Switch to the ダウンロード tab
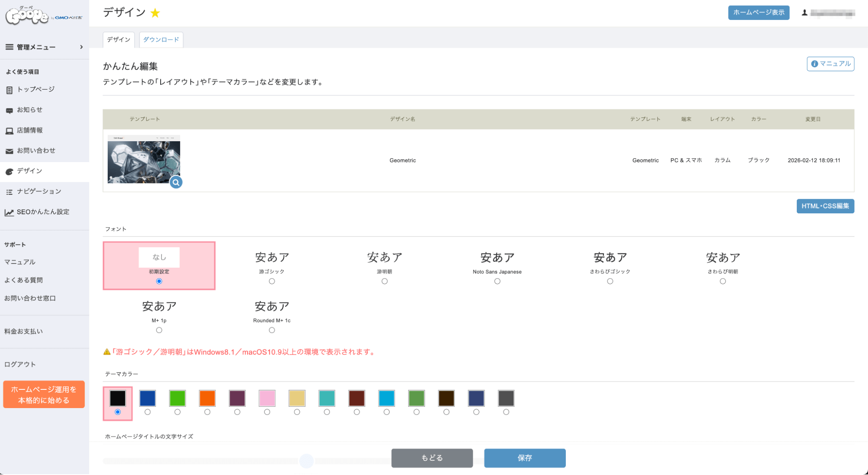 point(161,40)
